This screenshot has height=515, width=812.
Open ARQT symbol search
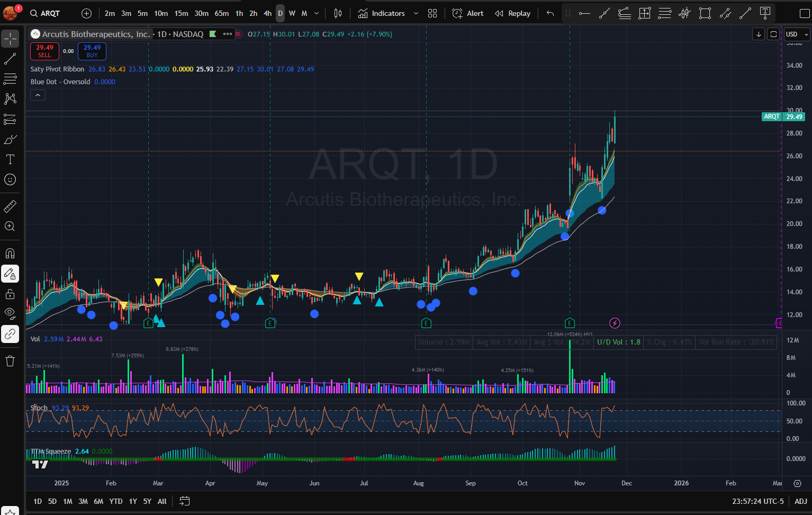(x=45, y=13)
